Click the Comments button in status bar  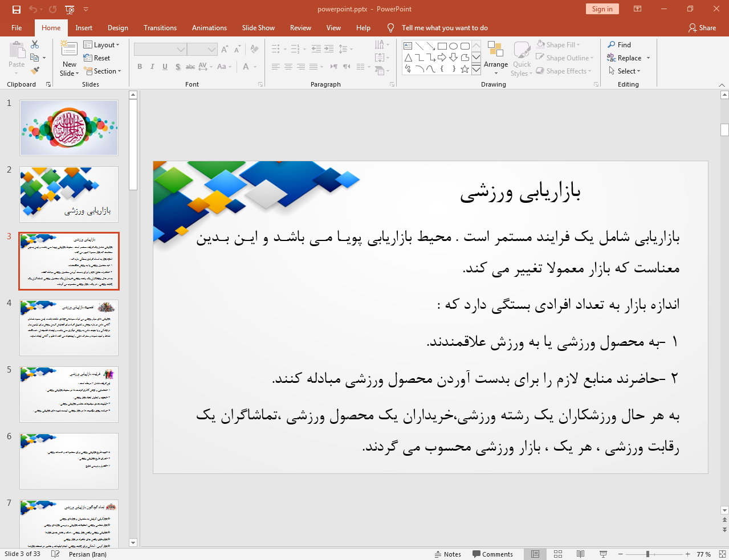click(492, 554)
